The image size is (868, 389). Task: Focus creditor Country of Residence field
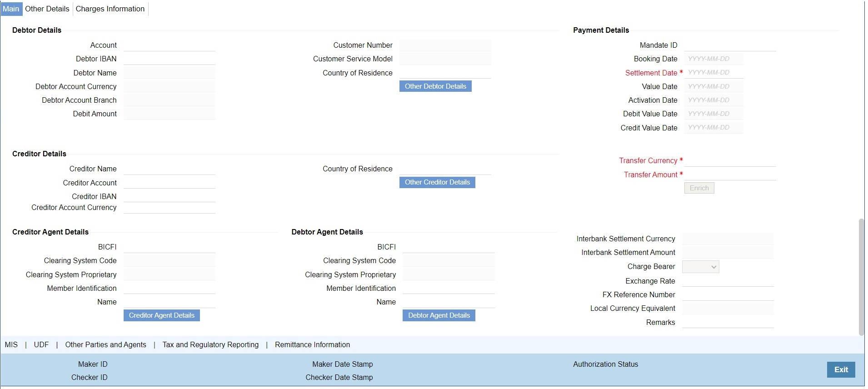tap(445, 169)
